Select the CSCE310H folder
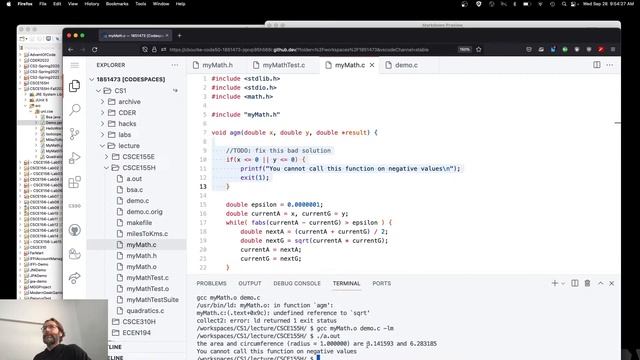 (139, 322)
